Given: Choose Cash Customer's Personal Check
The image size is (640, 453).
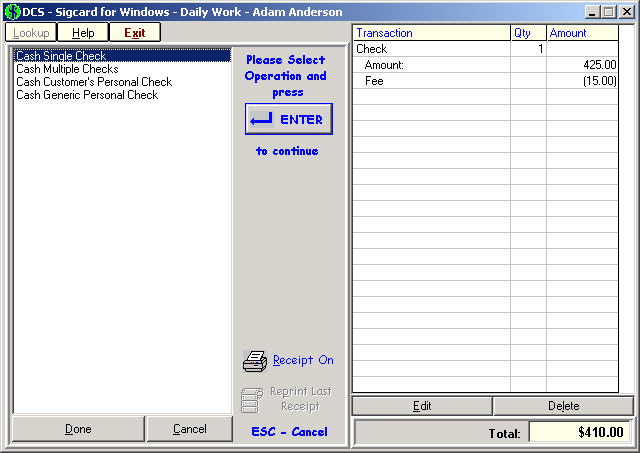Looking at the screenshot, I should [94, 82].
